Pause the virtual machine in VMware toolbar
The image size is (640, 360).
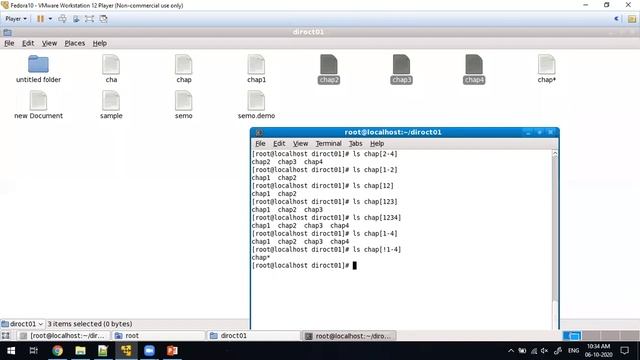(x=40, y=19)
